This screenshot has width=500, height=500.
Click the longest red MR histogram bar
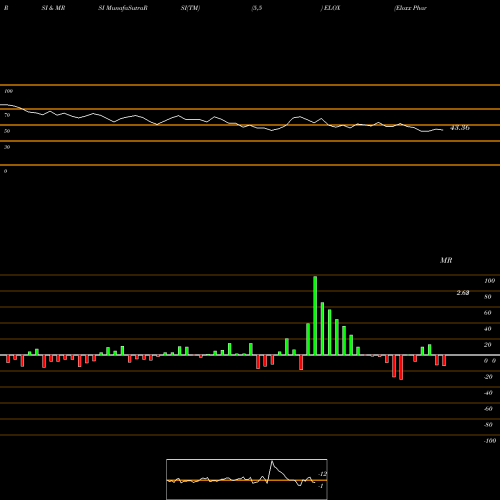[x=401, y=367]
